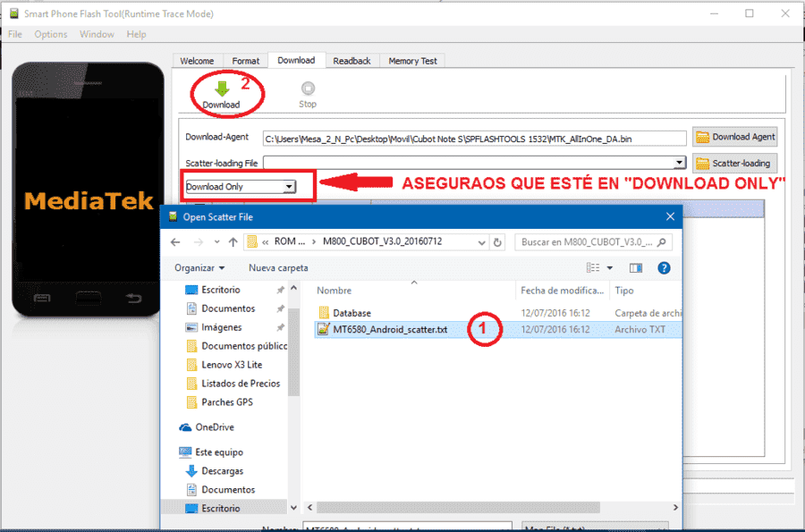Switch to the Readback tab
This screenshot has width=805, height=532.
[x=352, y=61]
